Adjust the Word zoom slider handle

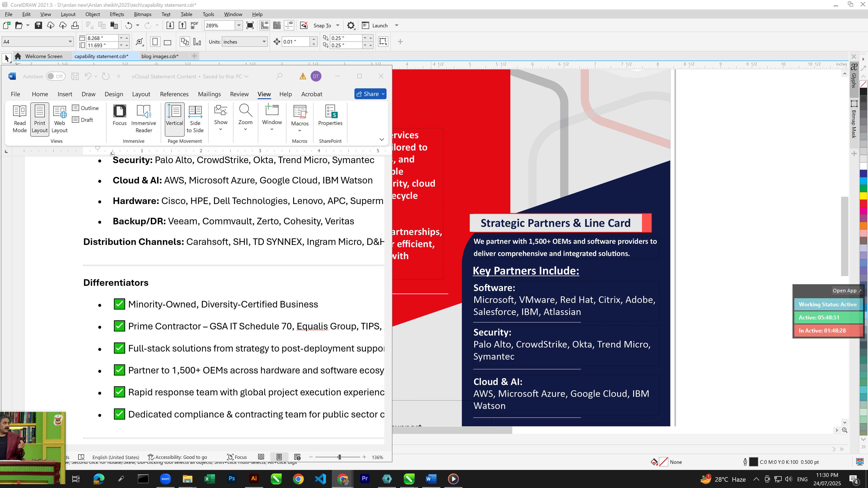click(339, 457)
